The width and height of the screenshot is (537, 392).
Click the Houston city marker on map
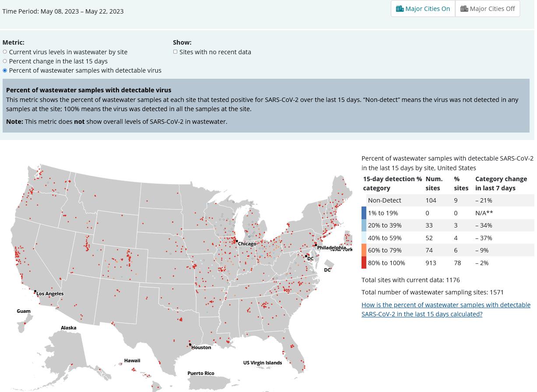[190, 344]
